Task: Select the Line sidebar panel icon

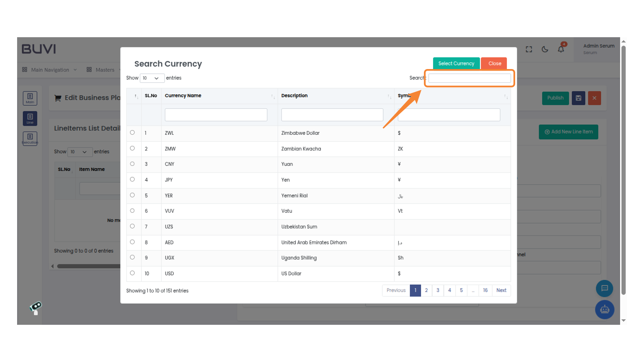Action: point(30,118)
